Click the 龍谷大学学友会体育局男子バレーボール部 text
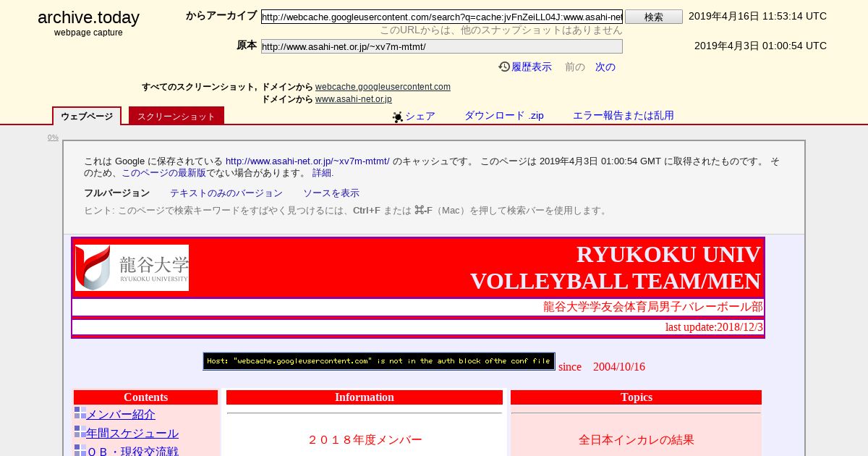Image resolution: width=868 pixels, height=456 pixels. coord(653,307)
